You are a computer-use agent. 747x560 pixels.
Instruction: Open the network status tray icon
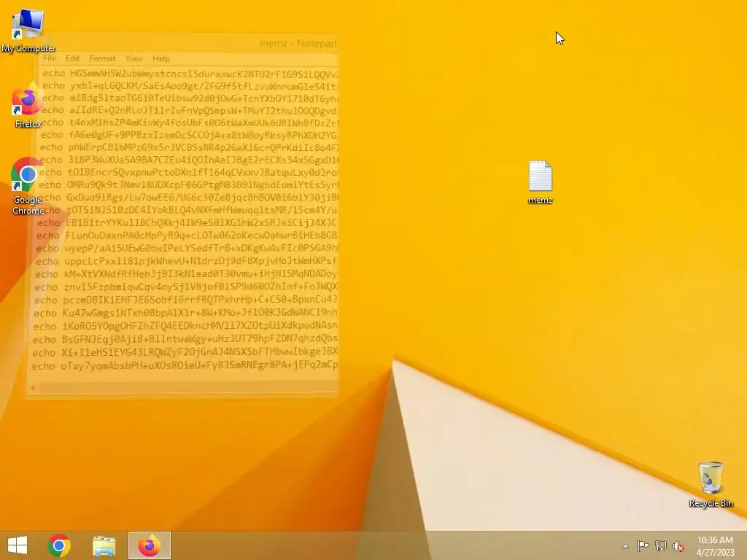point(661,545)
